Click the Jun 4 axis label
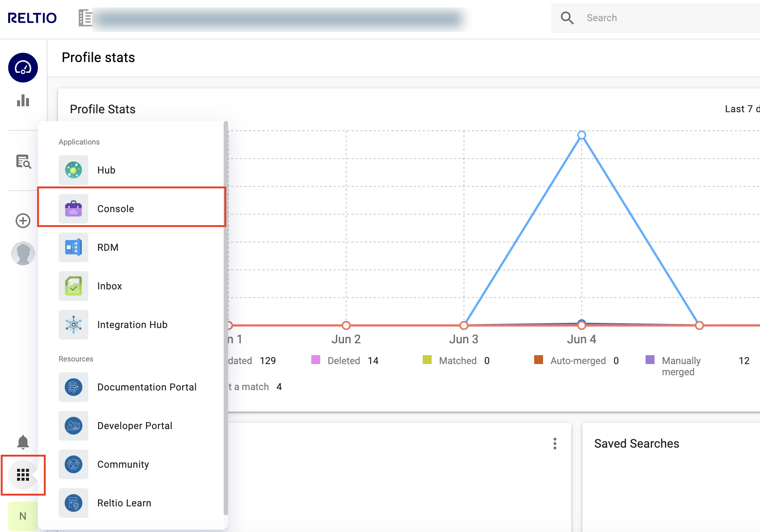The height and width of the screenshot is (532, 760). click(582, 339)
